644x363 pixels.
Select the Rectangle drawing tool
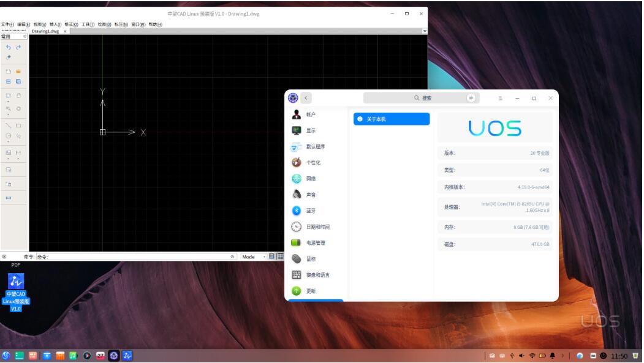(x=18, y=125)
